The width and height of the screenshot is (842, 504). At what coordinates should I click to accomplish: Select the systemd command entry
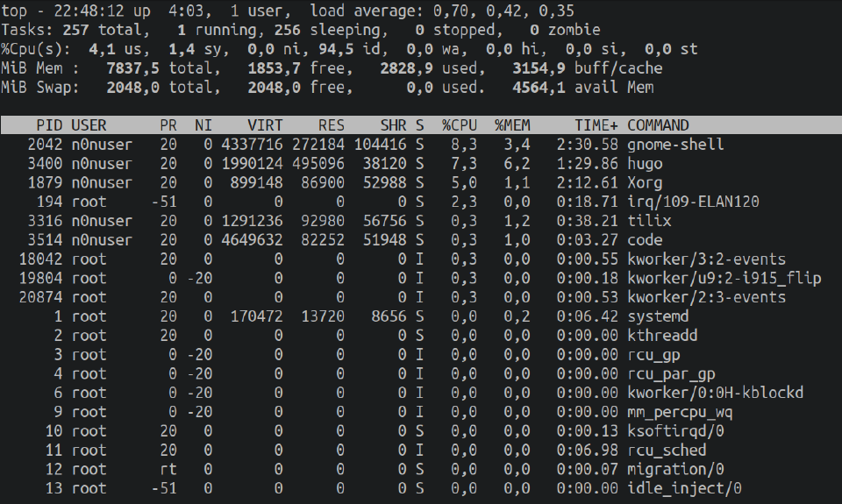point(658,316)
